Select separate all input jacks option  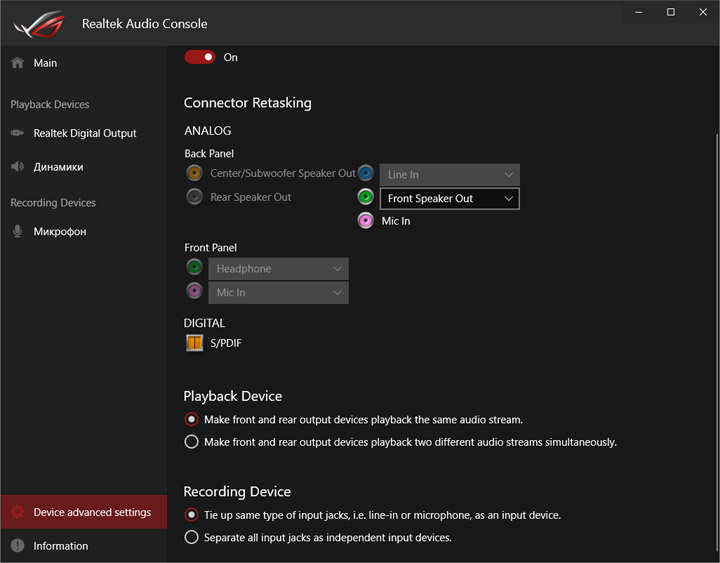[192, 538]
